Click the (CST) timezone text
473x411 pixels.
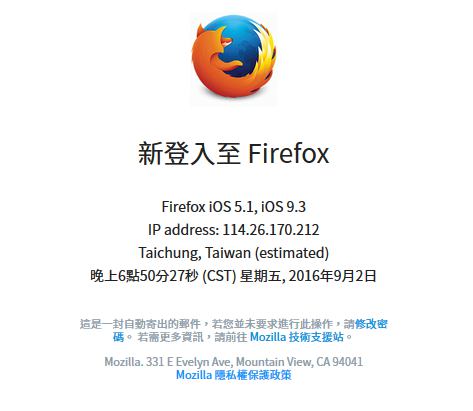tap(219, 276)
